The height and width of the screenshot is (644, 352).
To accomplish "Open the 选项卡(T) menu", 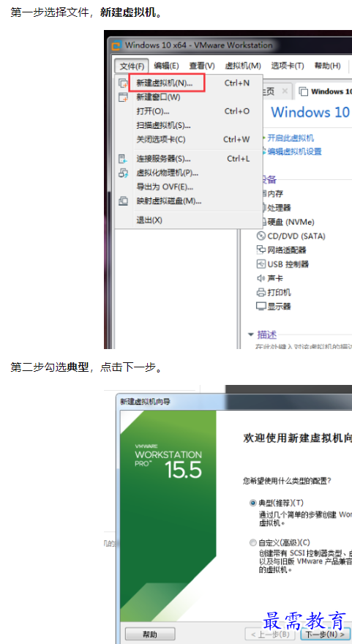I will tap(287, 66).
